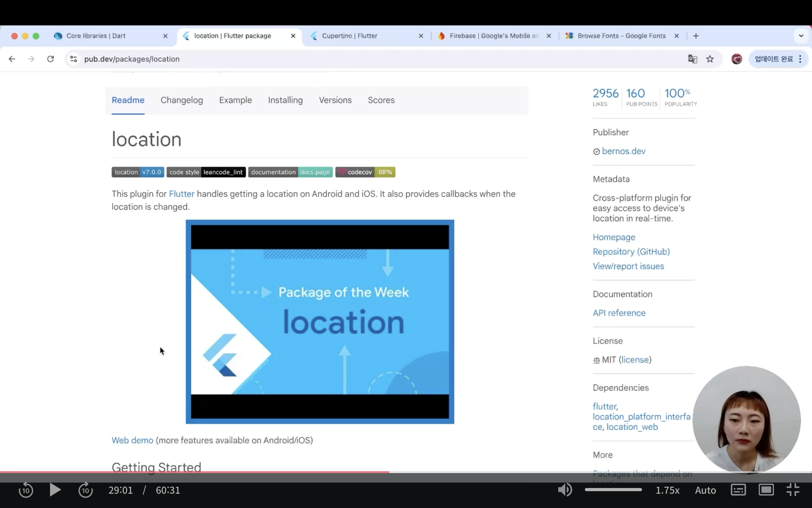Open the MIT license link
The image size is (812, 508).
tap(635, 360)
